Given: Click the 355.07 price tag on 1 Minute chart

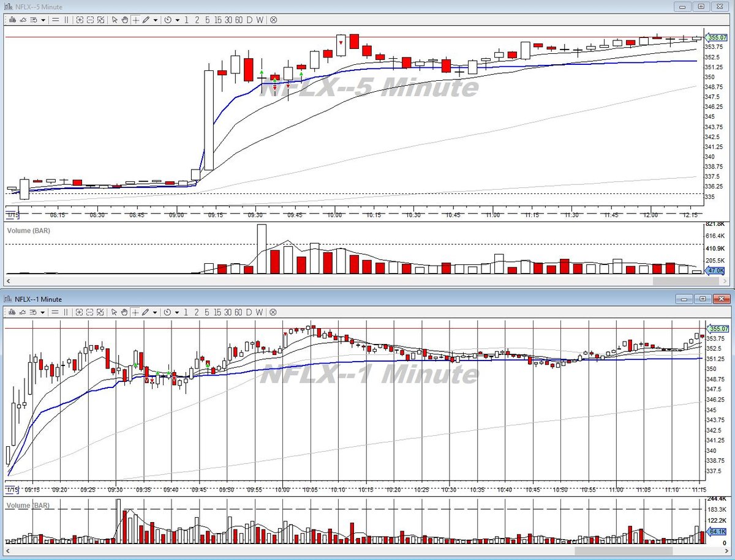Looking at the screenshot, I should click(716, 329).
